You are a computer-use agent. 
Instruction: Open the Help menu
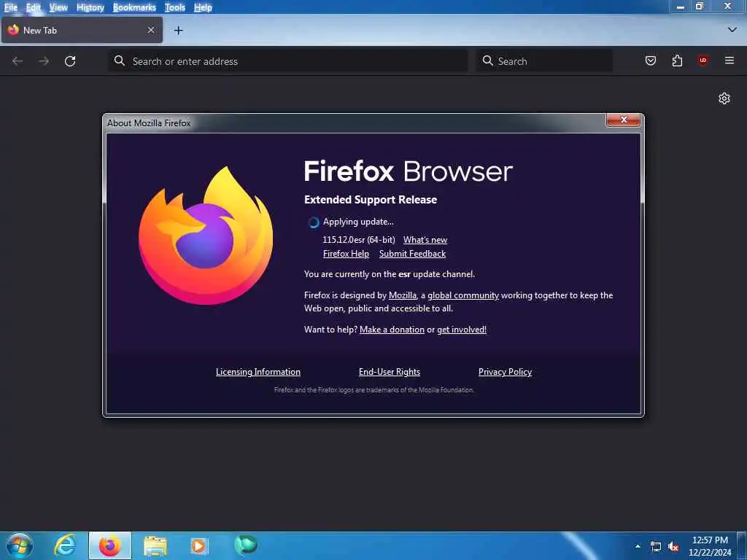coord(203,7)
